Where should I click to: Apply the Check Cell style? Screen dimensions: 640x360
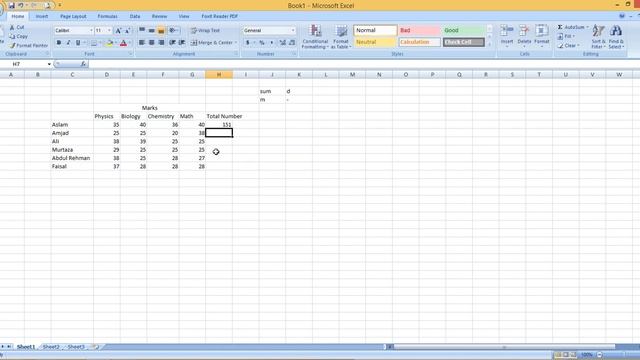point(463,42)
